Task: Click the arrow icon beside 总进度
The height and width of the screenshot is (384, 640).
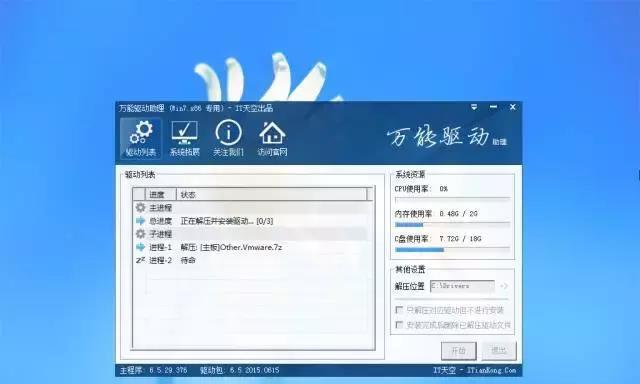Action: tap(140, 221)
